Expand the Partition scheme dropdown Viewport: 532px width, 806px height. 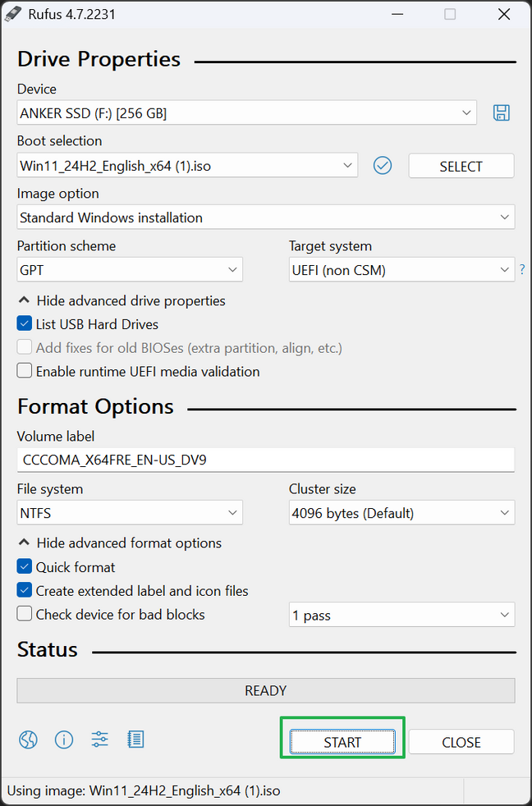130,269
